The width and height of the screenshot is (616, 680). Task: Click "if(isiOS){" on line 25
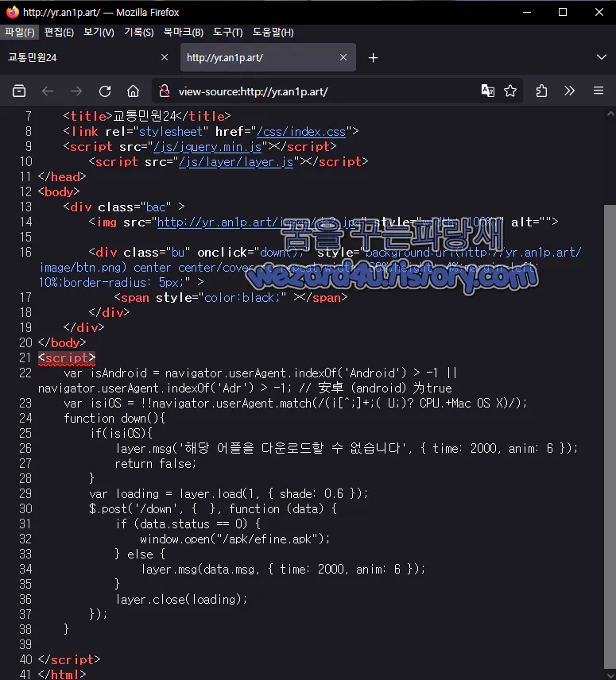click(122, 433)
